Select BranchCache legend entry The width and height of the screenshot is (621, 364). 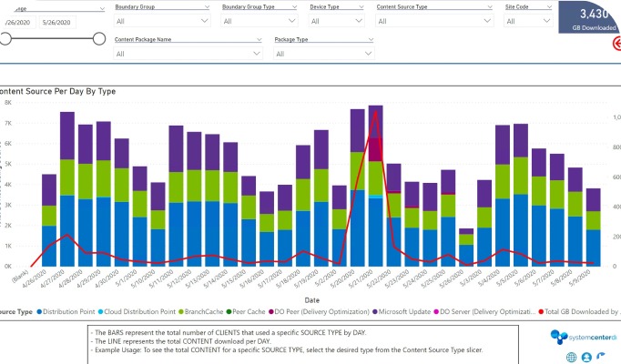point(201,312)
